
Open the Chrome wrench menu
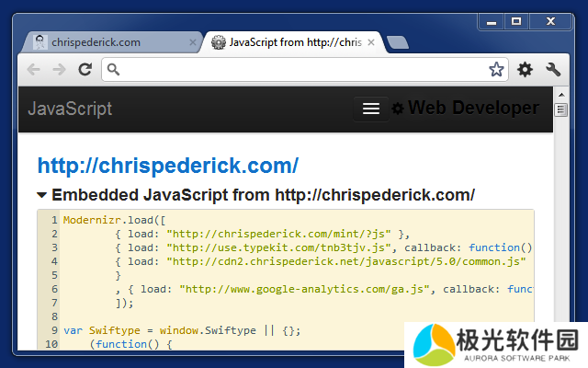click(x=553, y=69)
